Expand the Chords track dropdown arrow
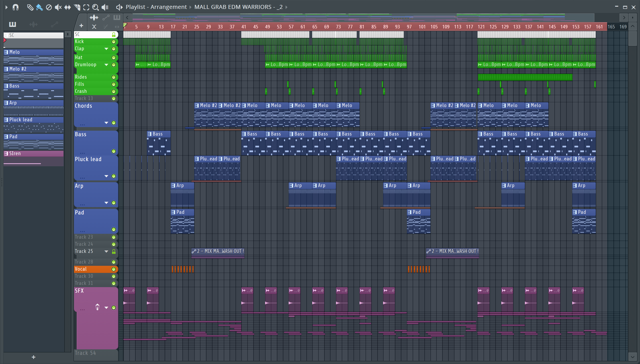Screen dimensions: 640x364 pyautogui.click(x=106, y=123)
